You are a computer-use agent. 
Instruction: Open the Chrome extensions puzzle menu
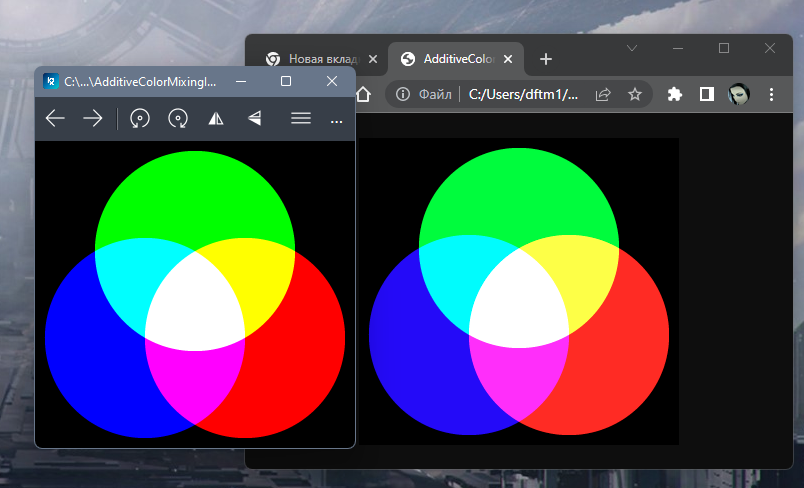click(675, 95)
